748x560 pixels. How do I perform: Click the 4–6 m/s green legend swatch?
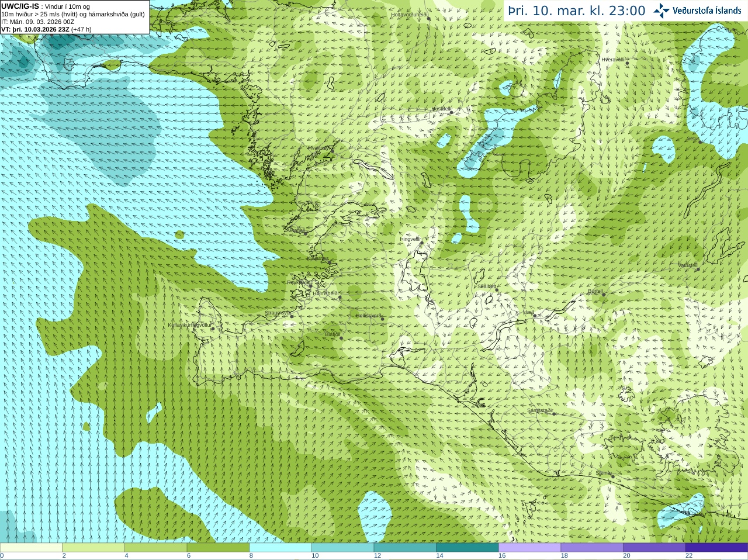pyautogui.click(x=156, y=548)
